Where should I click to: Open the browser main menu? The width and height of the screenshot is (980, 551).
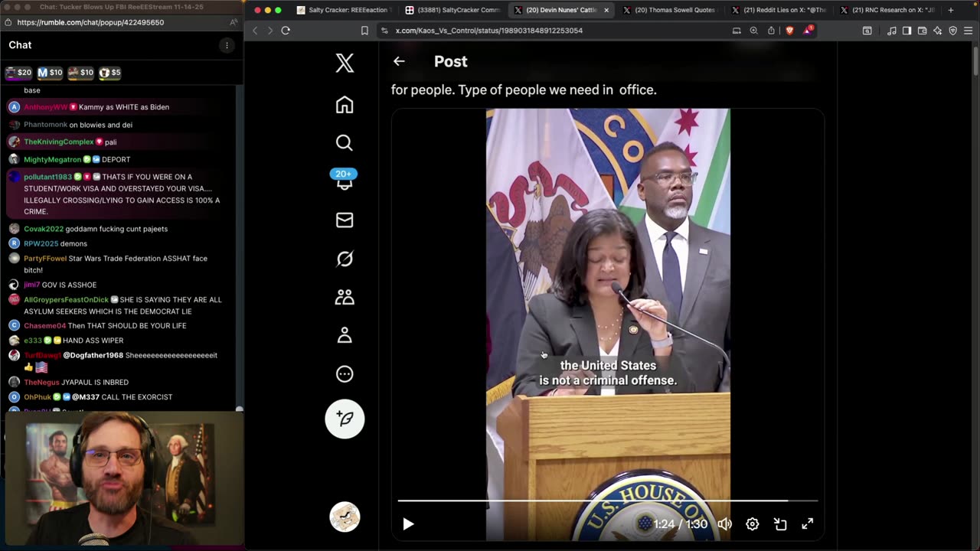pyautogui.click(x=969, y=31)
